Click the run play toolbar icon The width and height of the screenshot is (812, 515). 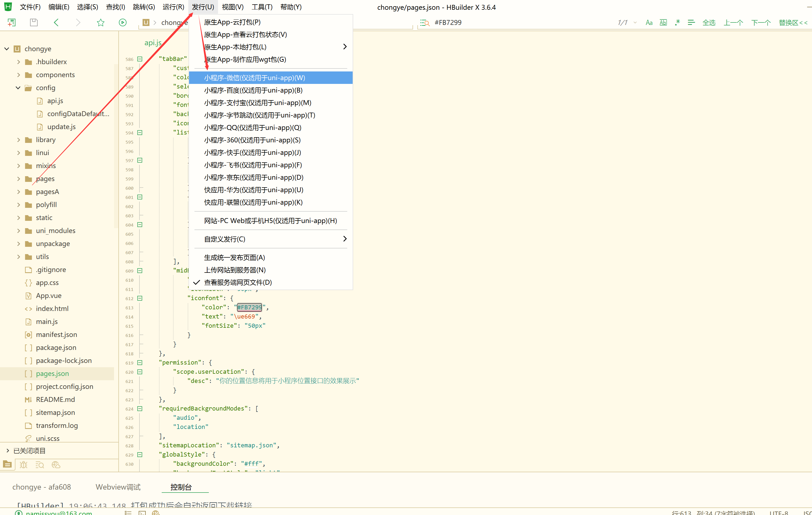pos(123,22)
